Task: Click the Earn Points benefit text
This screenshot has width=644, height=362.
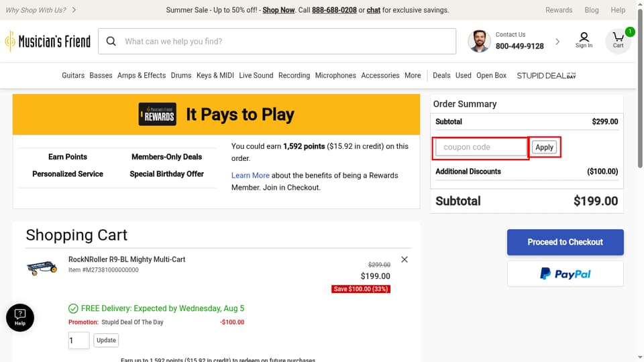Action: [67, 157]
